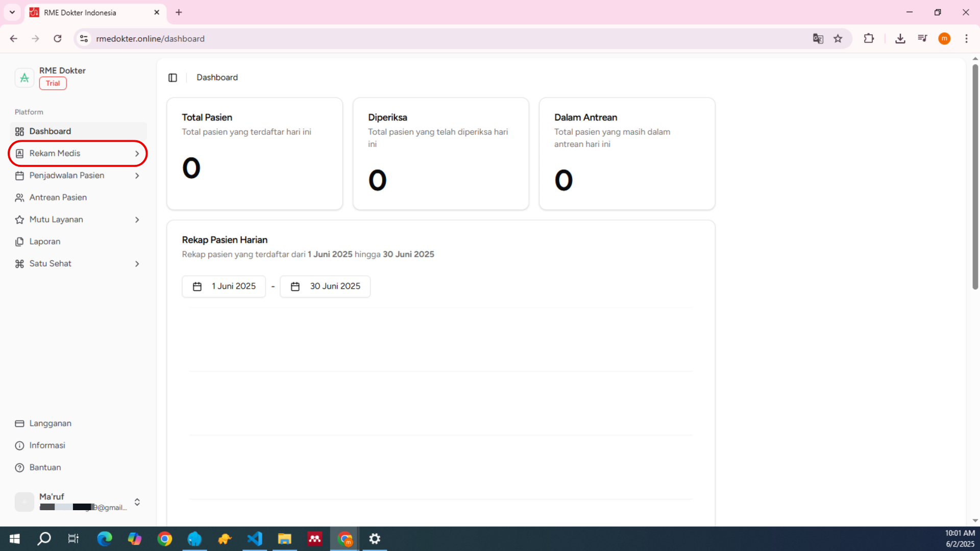Viewport: 980px width, 551px height.
Task: Open the Informasi page
Action: coord(47,445)
